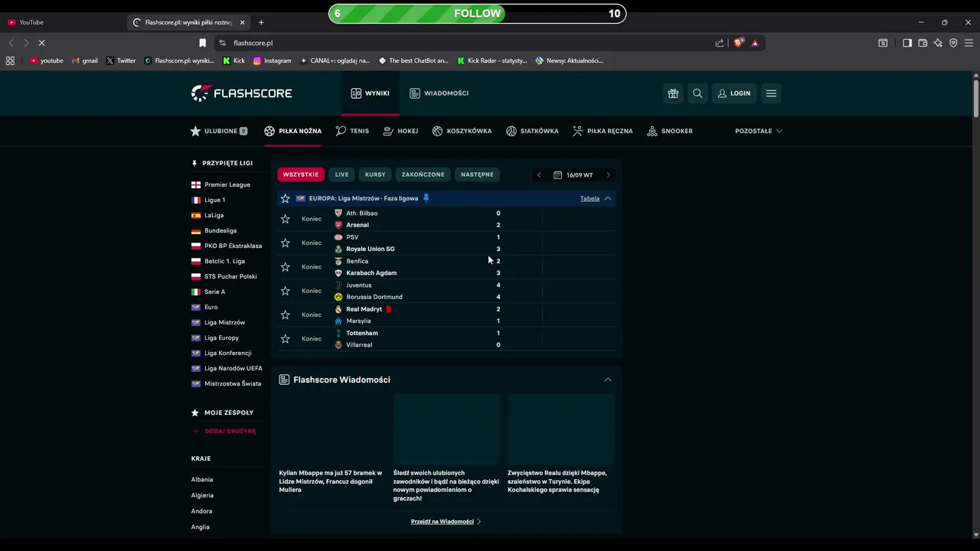Switch to WYNIKI tab

[x=370, y=93]
